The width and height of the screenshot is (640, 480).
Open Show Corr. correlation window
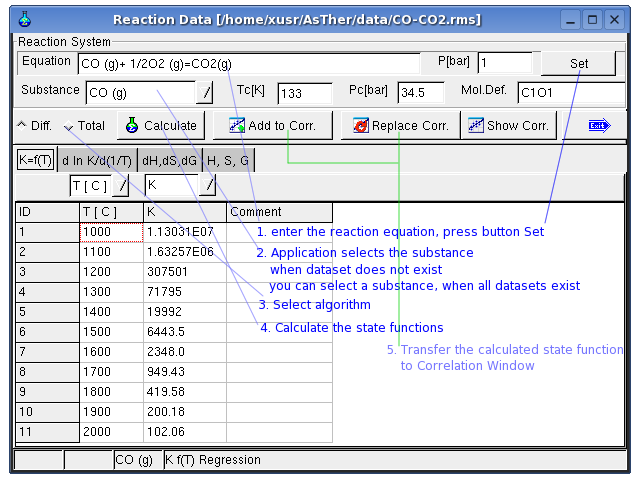[x=508, y=126]
